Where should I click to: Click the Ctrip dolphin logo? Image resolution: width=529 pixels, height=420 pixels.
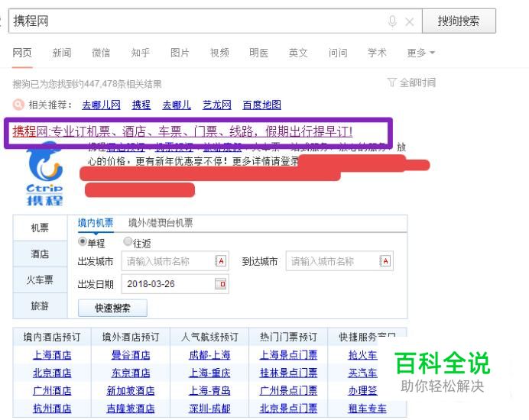point(45,173)
